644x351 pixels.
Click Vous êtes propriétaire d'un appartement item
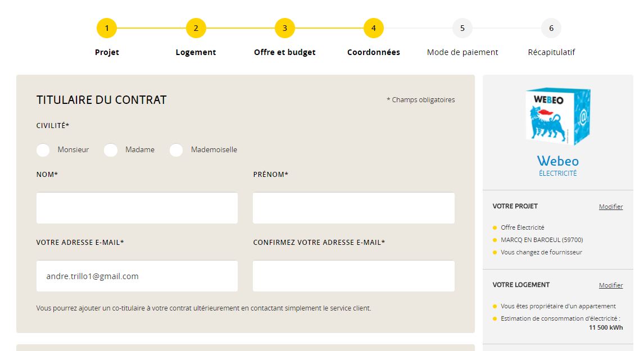click(558, 306)
